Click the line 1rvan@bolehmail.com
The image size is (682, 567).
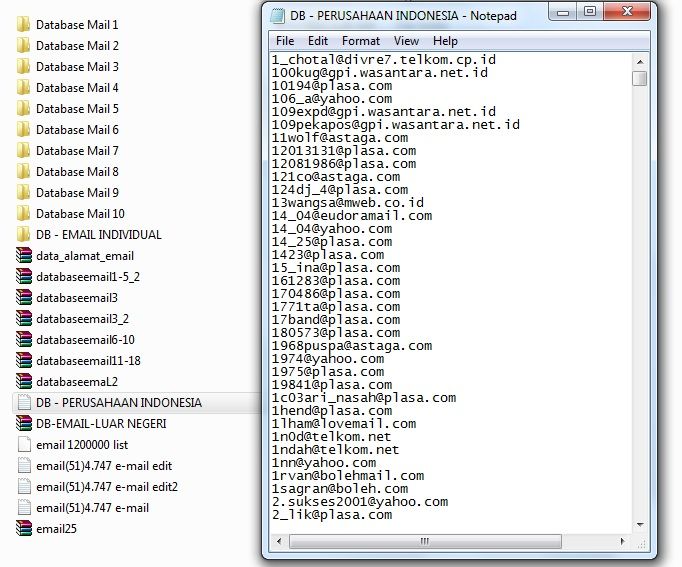tap(348, 476)
